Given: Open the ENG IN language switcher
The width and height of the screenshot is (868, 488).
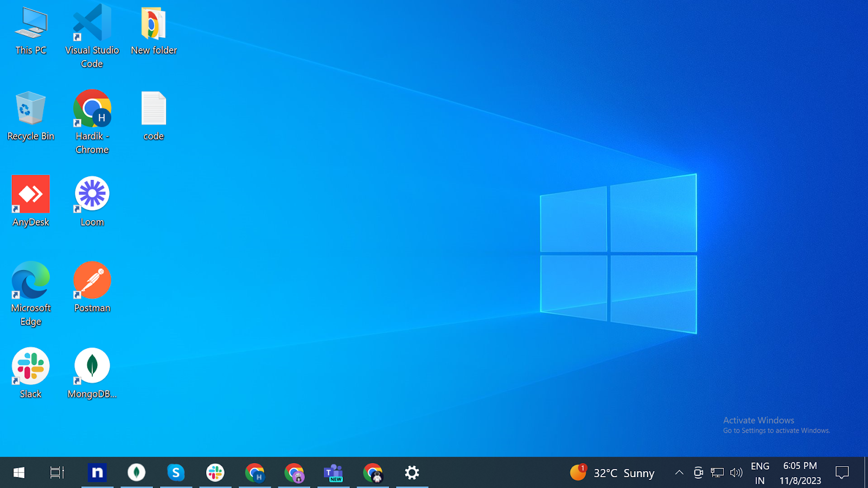Looking at the screenshot, I should point(760,473).
